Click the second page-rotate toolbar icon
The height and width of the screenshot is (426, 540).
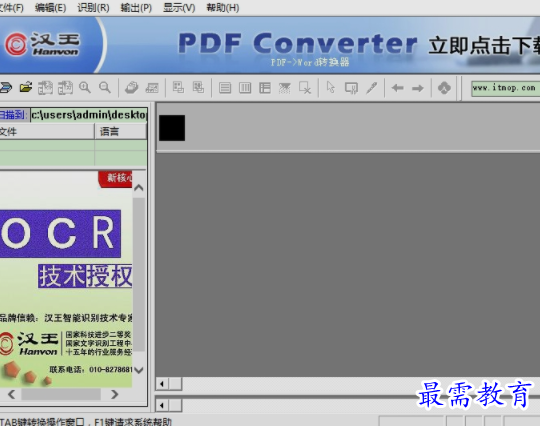65,88
